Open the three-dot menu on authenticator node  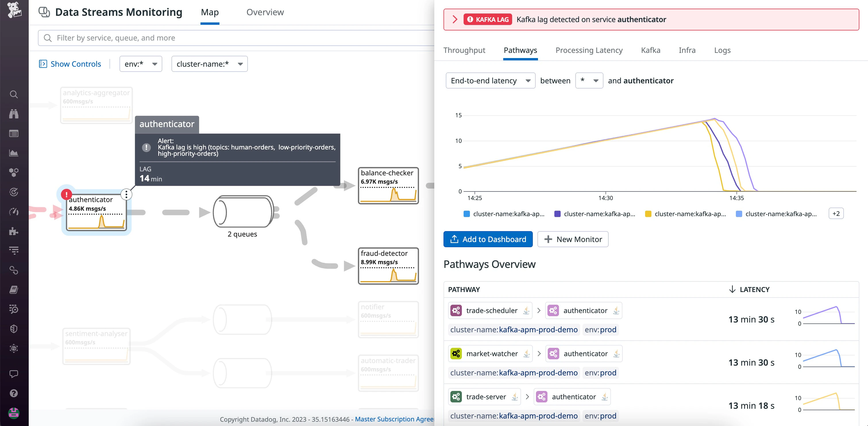point(126,194)
